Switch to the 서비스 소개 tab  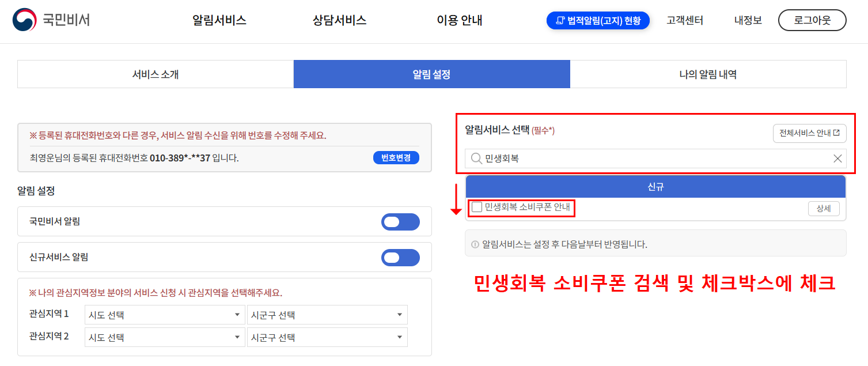tap(154, 74)
